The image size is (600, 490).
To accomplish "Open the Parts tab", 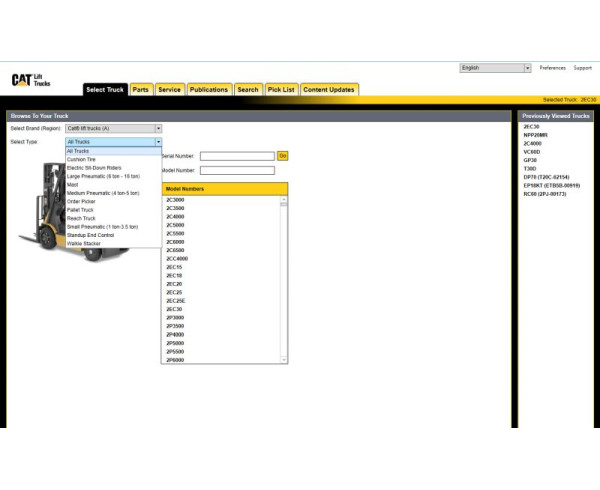I will click(142, 89).
